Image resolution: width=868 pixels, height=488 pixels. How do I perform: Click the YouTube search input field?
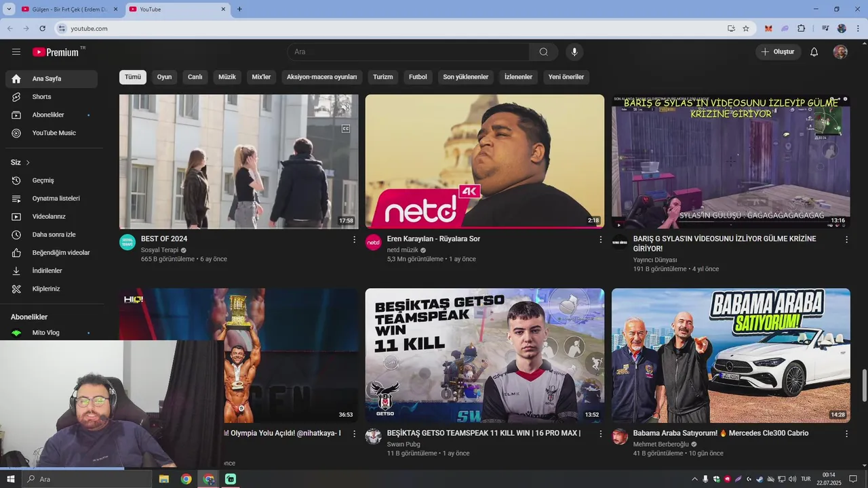pyautogui.click(x=408, y=52)
